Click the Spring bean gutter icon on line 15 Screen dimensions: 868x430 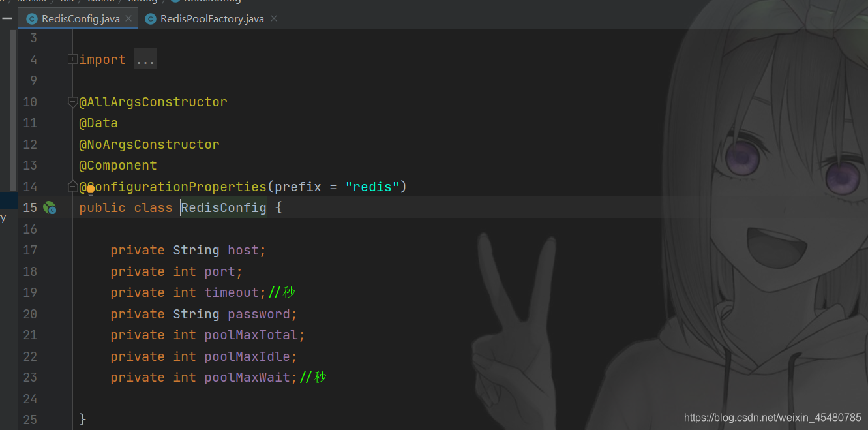pyautogui.click(x=50, y=208)
